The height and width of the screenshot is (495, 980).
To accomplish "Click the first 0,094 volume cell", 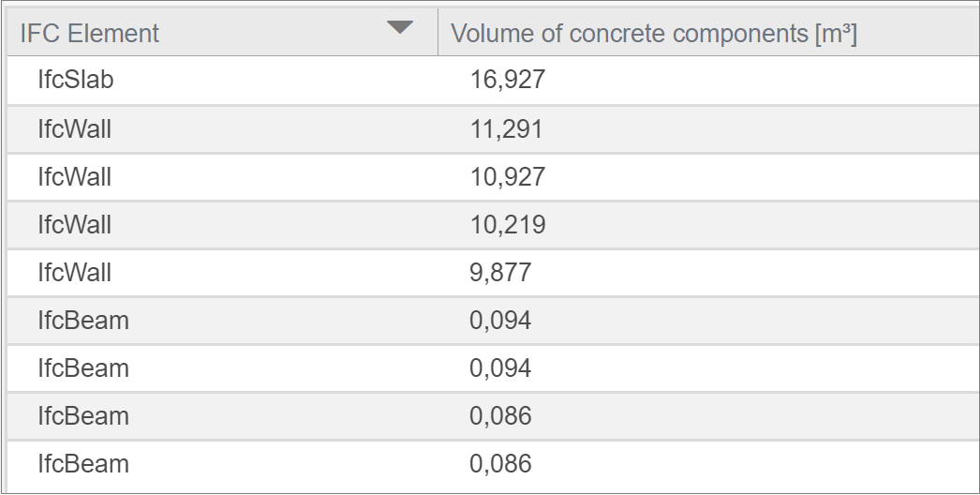I will (x=500, y=321).
